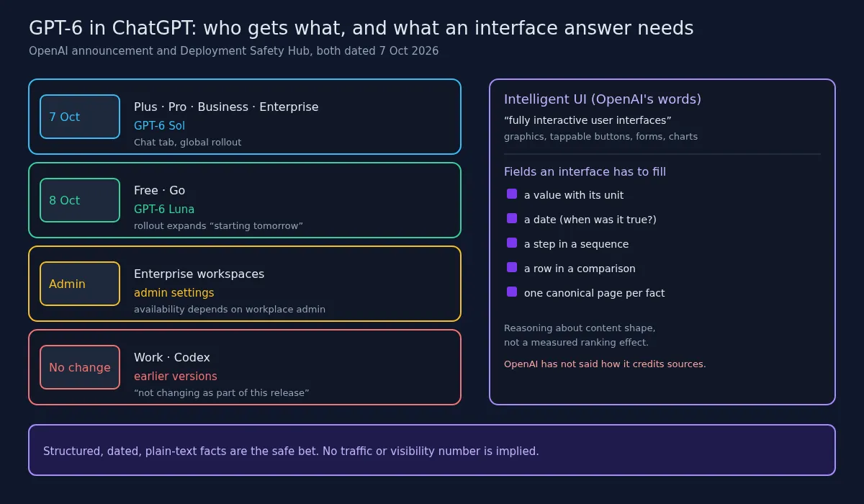Click the '7 Oct' date badge
Image resolution: width=864 pixels, height=504 pixels.
[80, 117]
